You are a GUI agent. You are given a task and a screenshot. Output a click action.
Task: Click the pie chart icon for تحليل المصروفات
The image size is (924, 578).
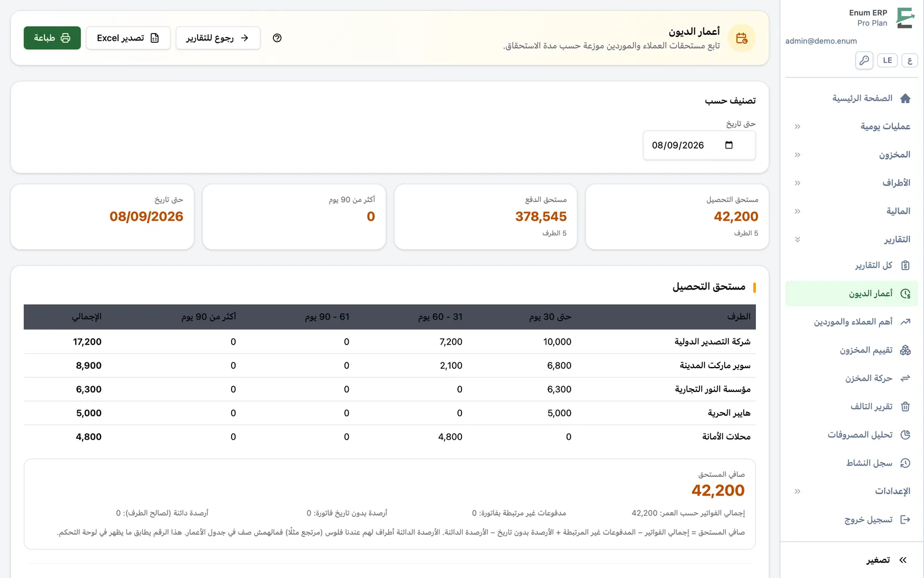pyautogui.click(x=905, y=435)
